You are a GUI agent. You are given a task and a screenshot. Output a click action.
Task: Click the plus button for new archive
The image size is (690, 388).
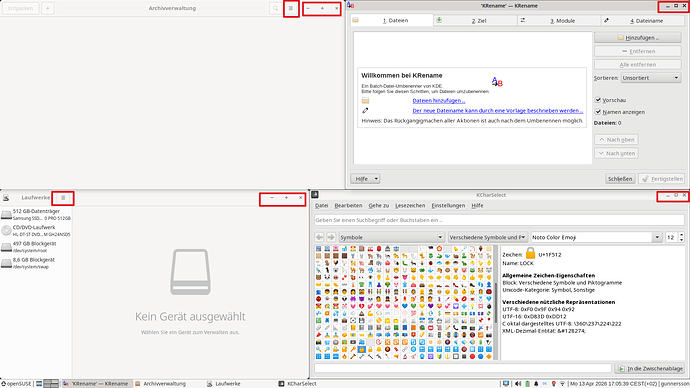(48, 8)
